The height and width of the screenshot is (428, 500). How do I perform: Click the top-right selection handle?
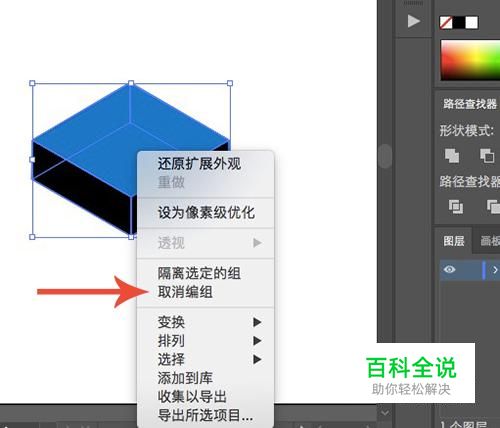pos(230,83)
